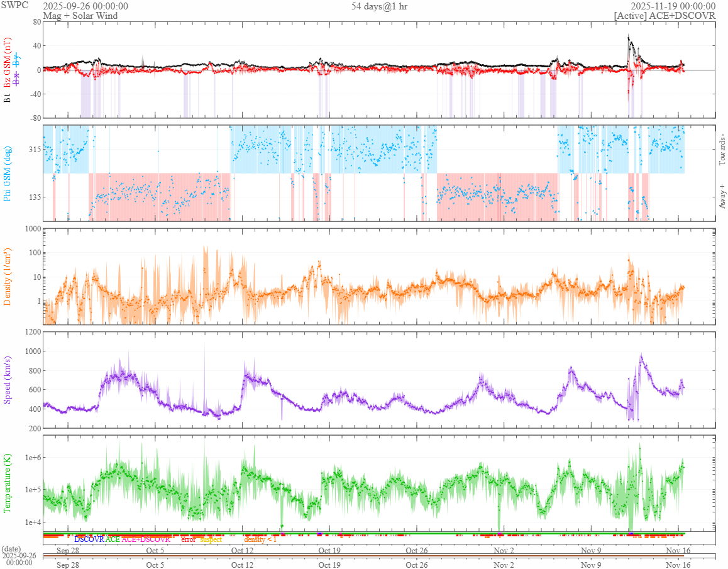Click the 1e+6 tick on Temperature axis
This screenshot has width=728, height=569.
pos(33,458)
